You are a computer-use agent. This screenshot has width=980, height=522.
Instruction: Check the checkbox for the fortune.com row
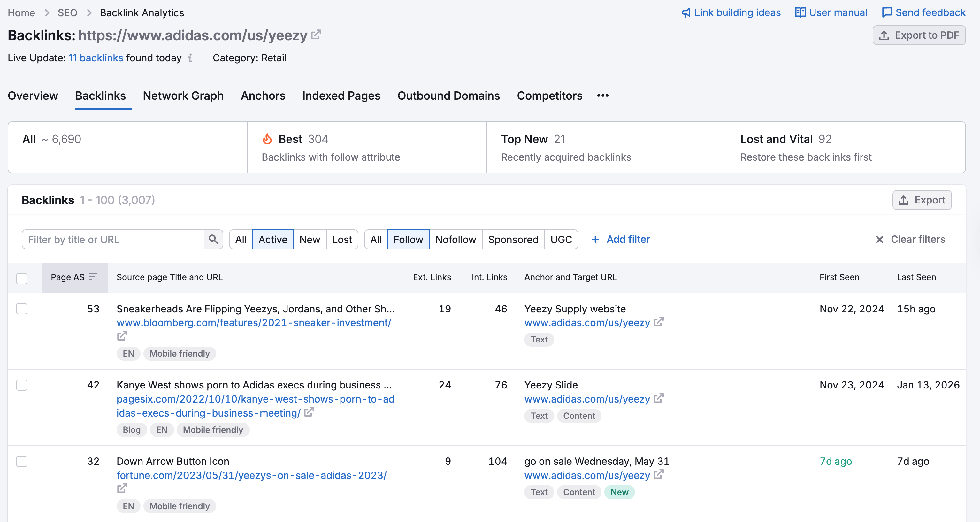pos(22,461)
